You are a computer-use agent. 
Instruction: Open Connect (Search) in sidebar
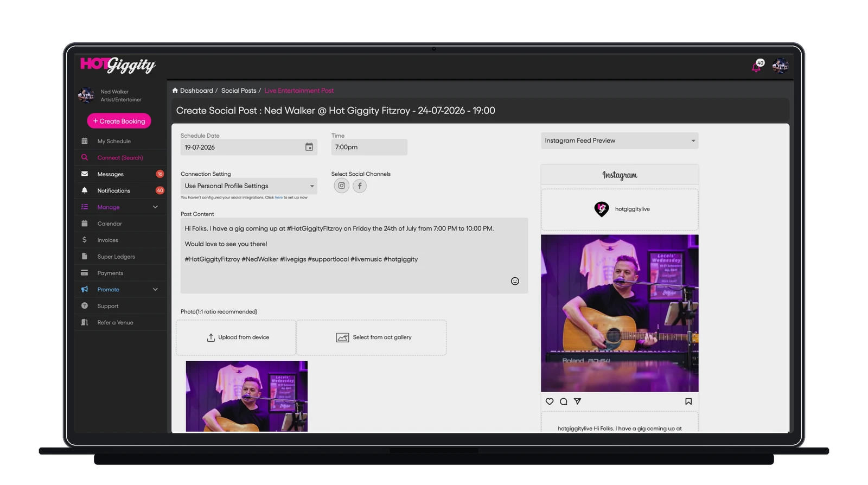click(120, 157)
